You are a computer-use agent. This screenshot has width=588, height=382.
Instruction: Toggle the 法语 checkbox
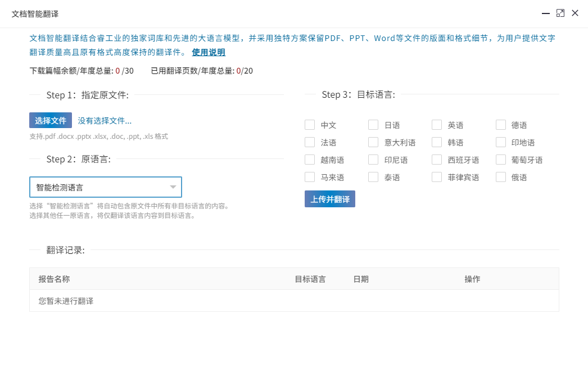310,142
